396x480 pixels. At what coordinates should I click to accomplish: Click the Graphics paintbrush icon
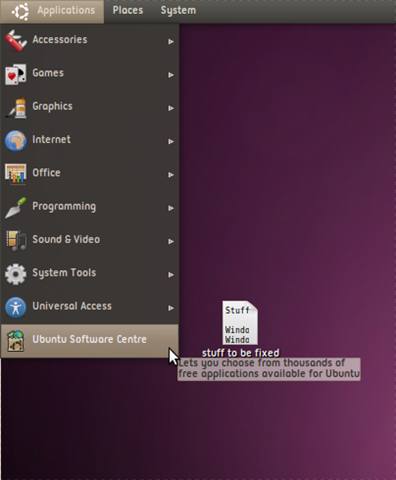pyautogui.click(x=16, y=107)
